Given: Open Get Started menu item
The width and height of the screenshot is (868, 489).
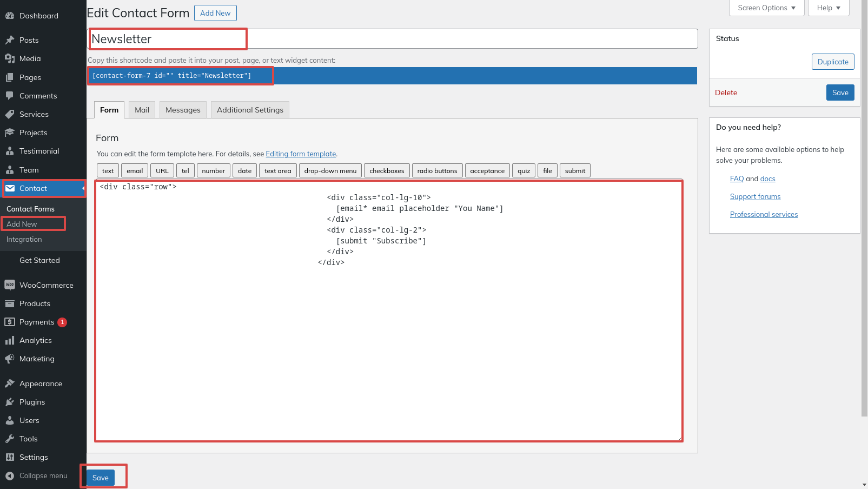Looking at the screenshot, I should [x=39, y=260].
